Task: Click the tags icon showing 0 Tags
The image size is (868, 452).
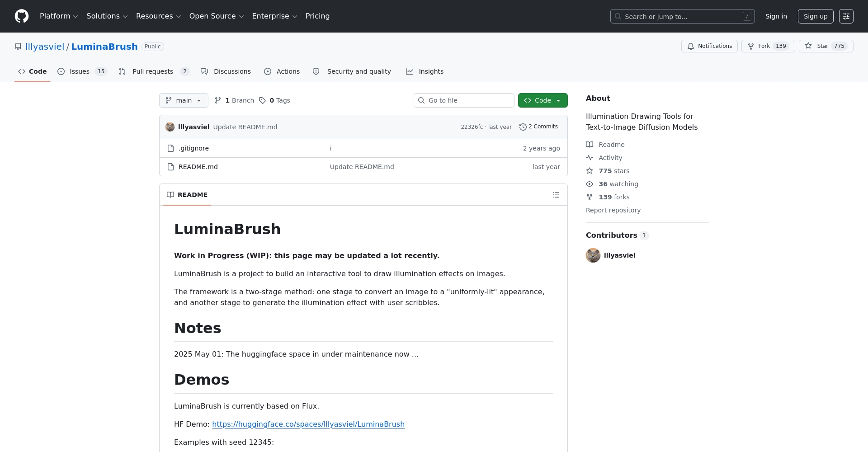Action: (x=263, y=100)
